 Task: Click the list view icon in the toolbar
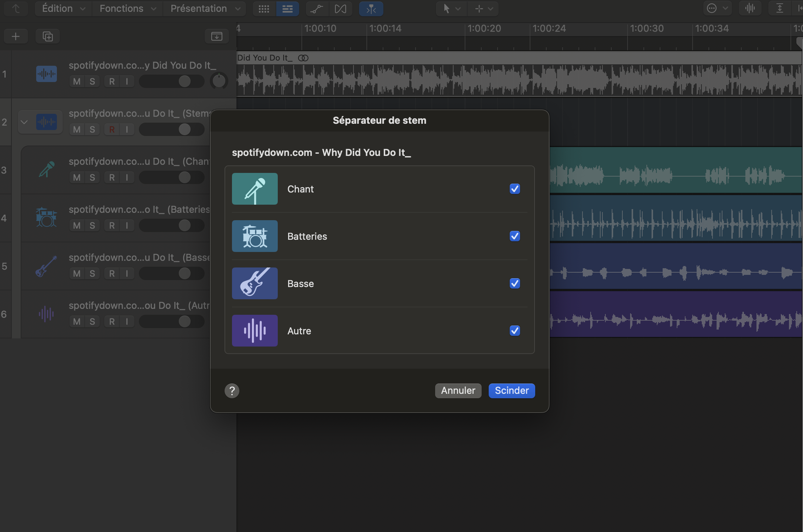[288, 8]
